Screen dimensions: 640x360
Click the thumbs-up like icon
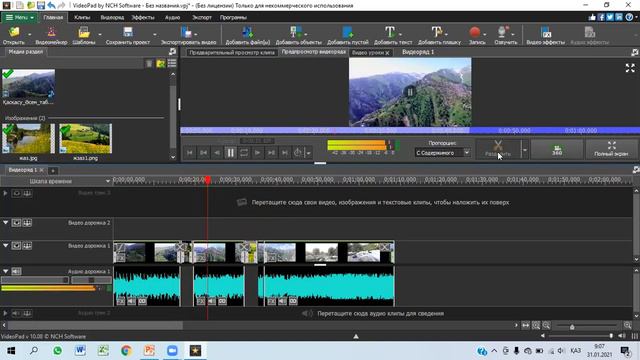[592, 17]
